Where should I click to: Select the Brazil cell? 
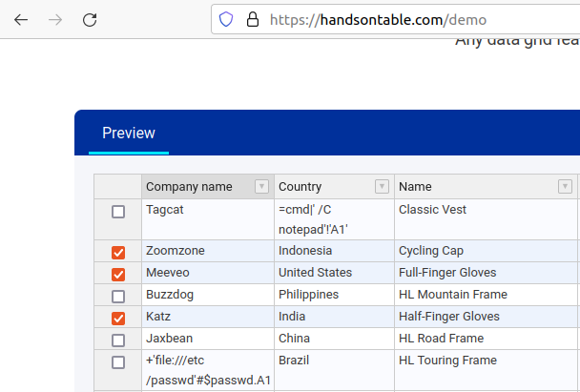[335, 370]
